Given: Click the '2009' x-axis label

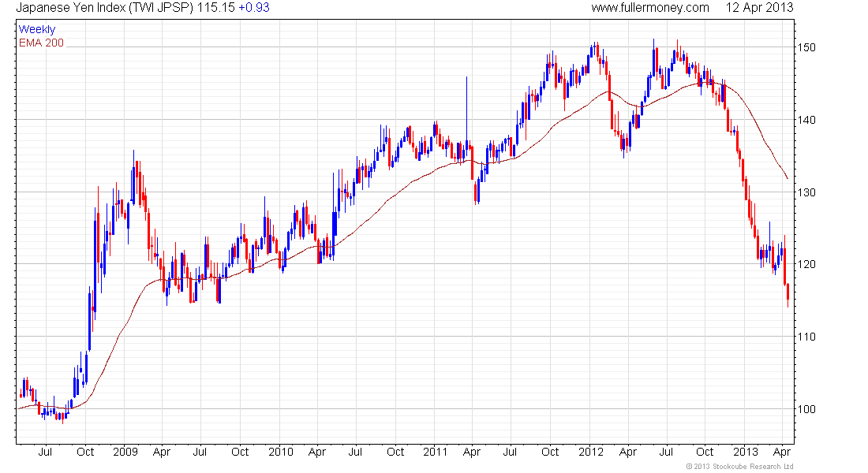Looking at the screenshot, I should coord(125,452).
